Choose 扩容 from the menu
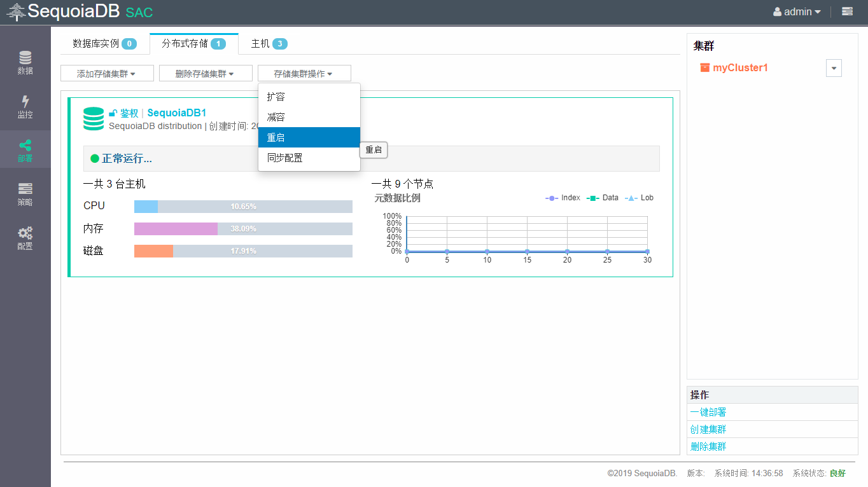The width and height of the screenshot is (868, 487). [x=309, y=97]
